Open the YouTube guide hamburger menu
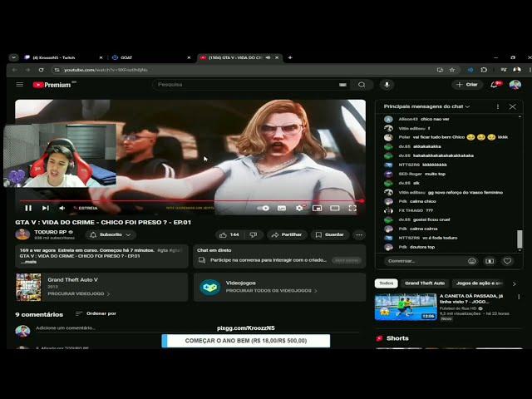The width and height of the screenshot is (532, 399). [20, 85]
